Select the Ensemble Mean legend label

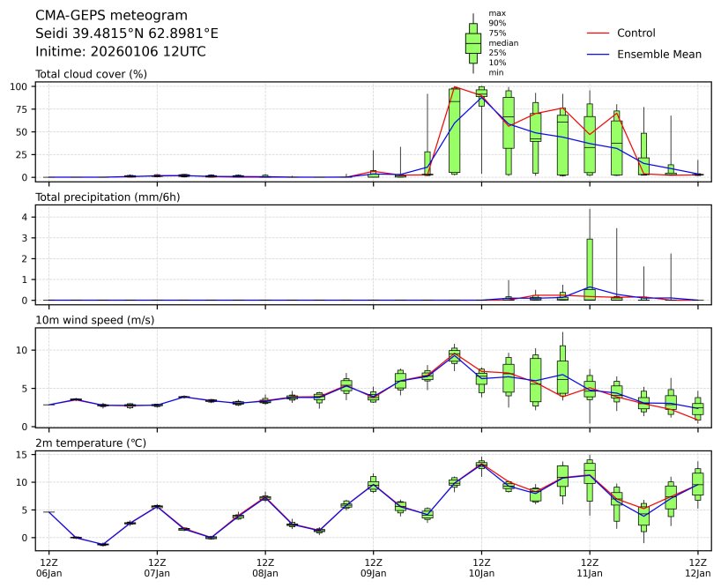658,55
